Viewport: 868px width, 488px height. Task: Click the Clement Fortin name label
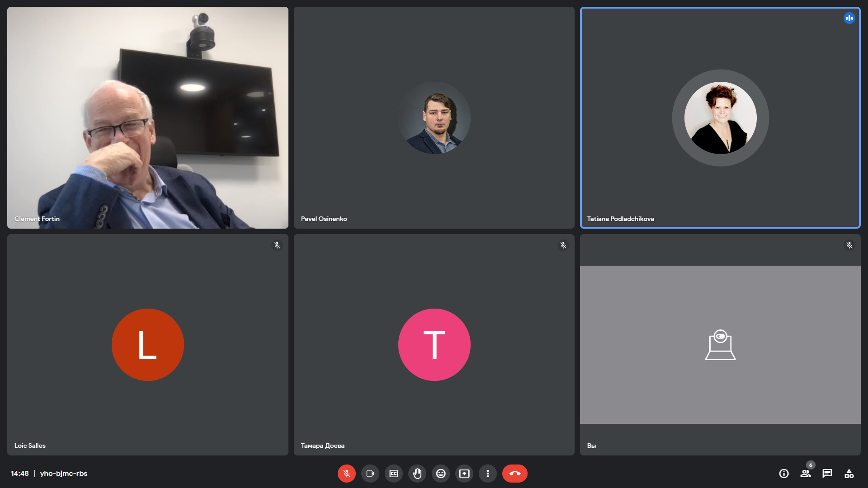(x=37, y=219)
